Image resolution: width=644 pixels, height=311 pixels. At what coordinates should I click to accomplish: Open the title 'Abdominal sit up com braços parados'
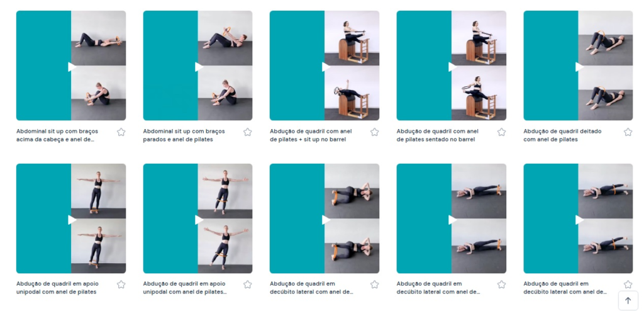point(184,135)
